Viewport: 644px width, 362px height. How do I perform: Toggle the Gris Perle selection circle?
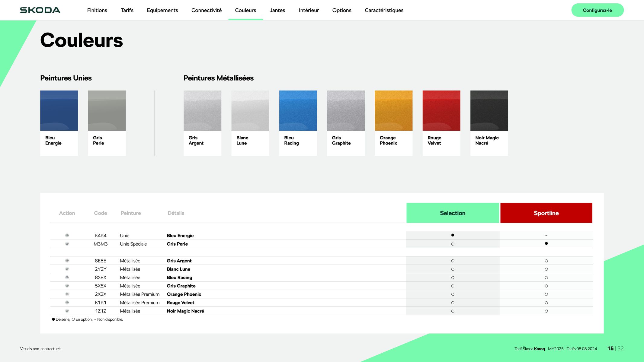click(x=453, y=243)
